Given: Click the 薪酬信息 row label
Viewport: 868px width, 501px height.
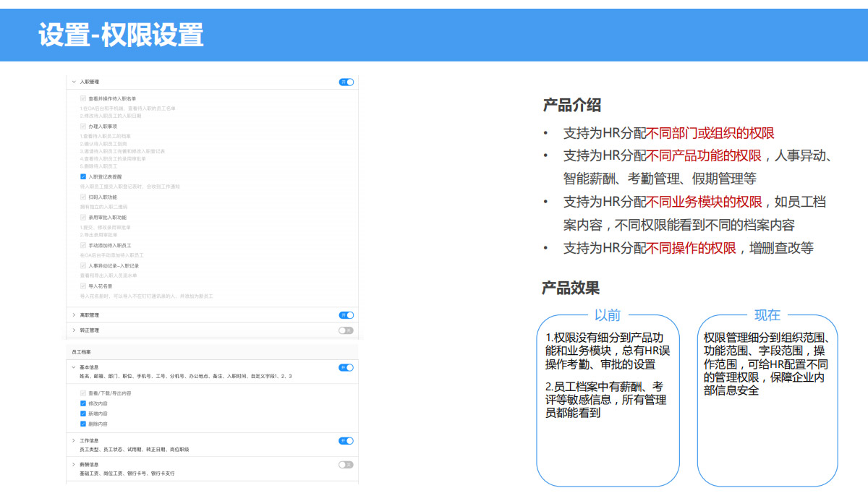Looking at the screenshot, I should click(89, 465).
